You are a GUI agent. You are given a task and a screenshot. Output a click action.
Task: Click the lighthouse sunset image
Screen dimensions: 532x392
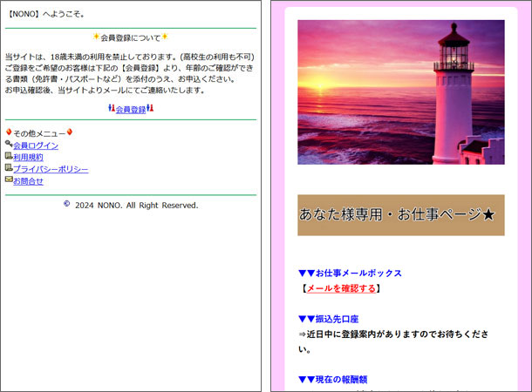[400, 92]
